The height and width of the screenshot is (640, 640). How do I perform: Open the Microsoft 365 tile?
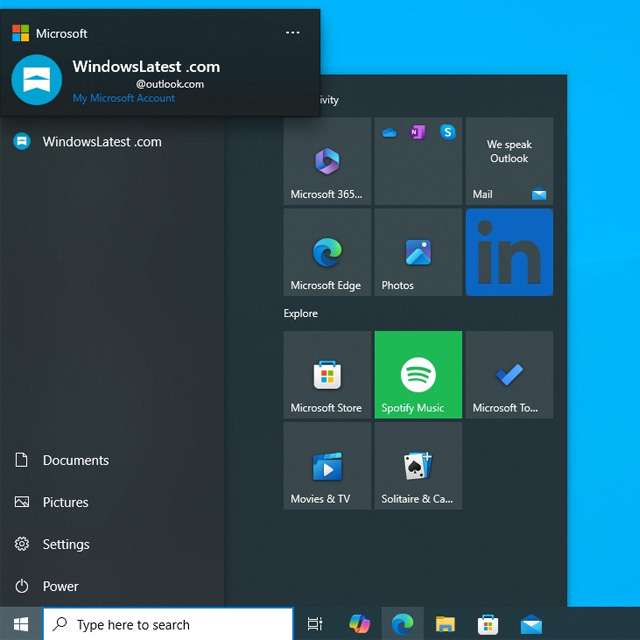pos(327,161)
